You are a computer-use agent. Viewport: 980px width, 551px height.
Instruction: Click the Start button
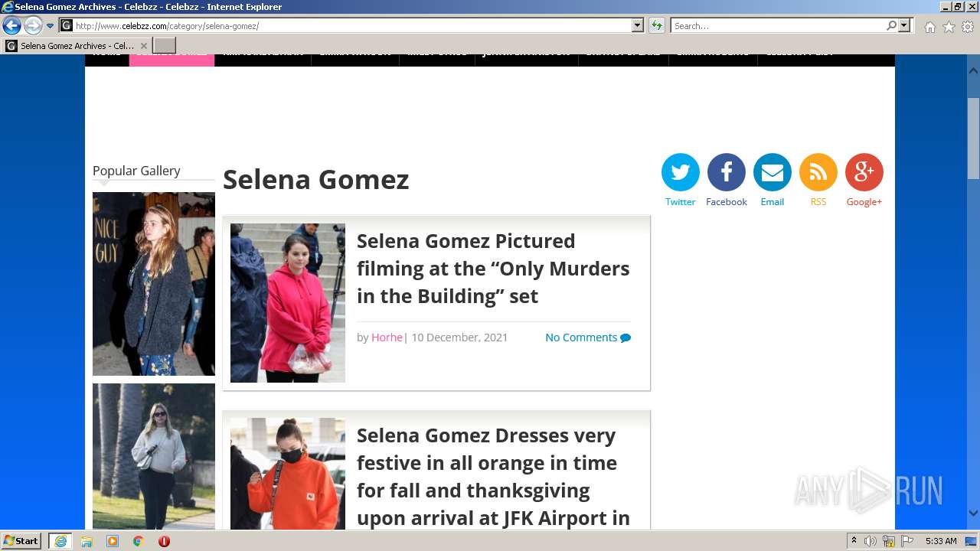(x=21, y=541)
